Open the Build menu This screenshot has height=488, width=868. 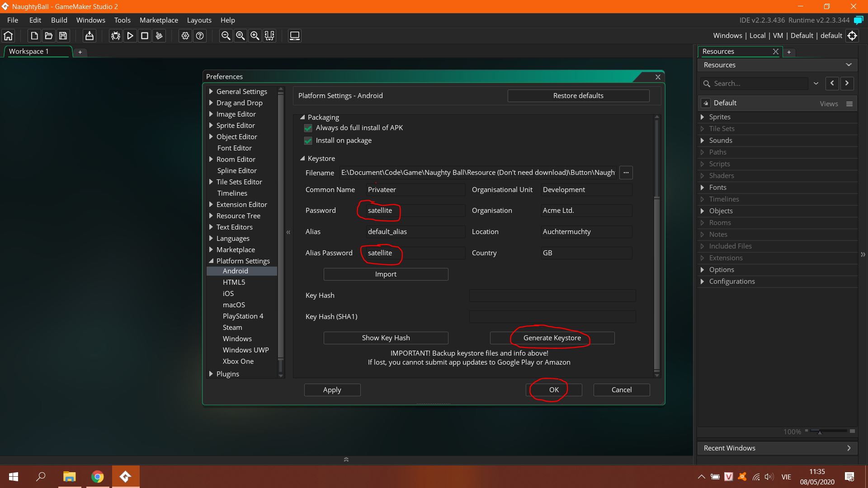pos(59,20)
